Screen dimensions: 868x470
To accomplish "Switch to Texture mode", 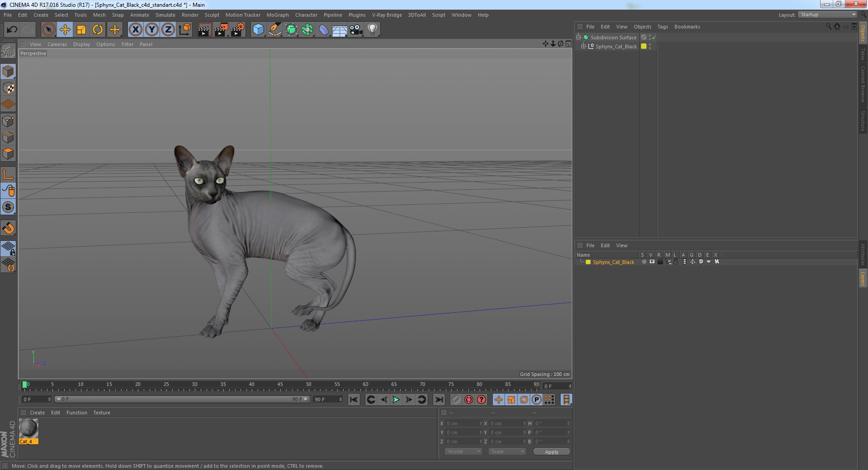I will (x=8, y=88).
